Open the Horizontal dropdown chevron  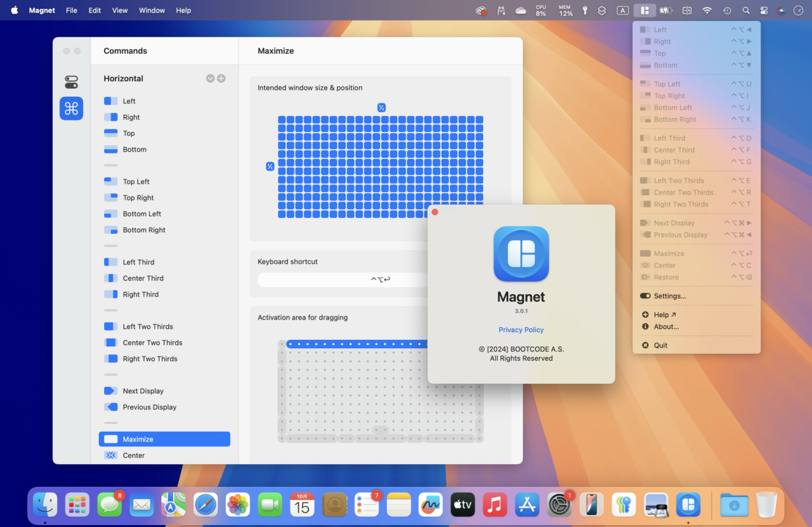coord(210,79)
